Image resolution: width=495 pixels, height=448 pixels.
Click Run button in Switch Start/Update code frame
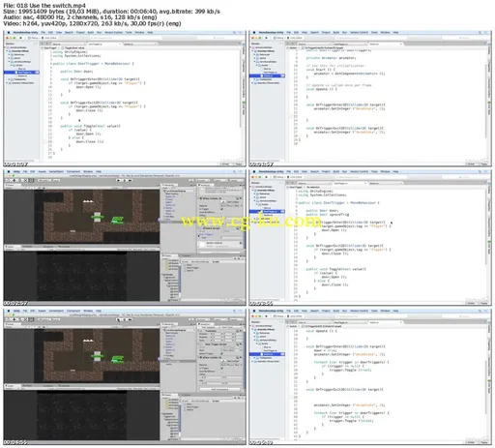tap(266, 38)
